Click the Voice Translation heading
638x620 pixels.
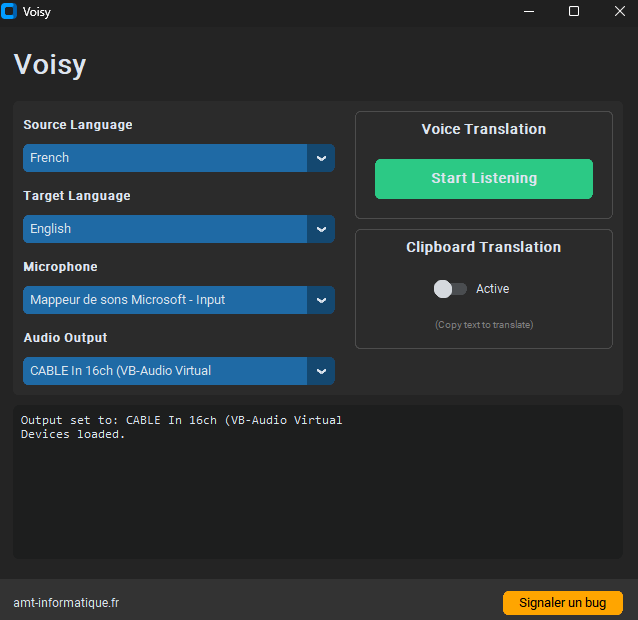coord(484,129)
